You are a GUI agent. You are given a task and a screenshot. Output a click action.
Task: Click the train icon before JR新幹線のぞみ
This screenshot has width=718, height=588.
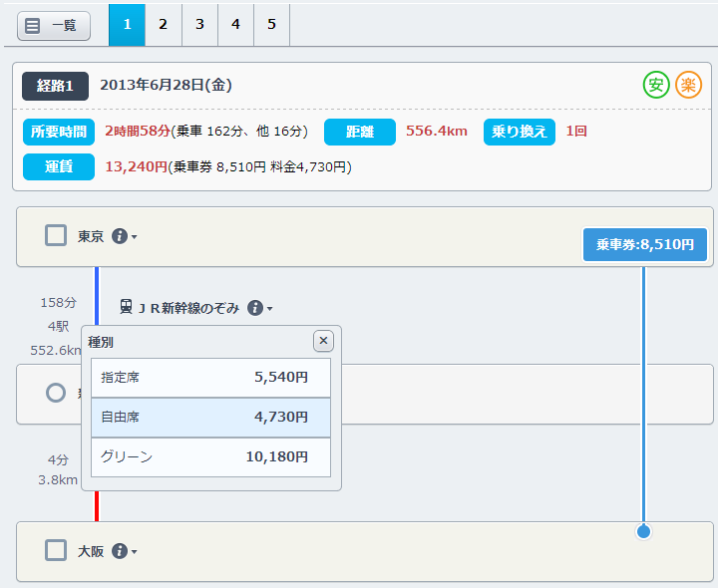point(127,307)
